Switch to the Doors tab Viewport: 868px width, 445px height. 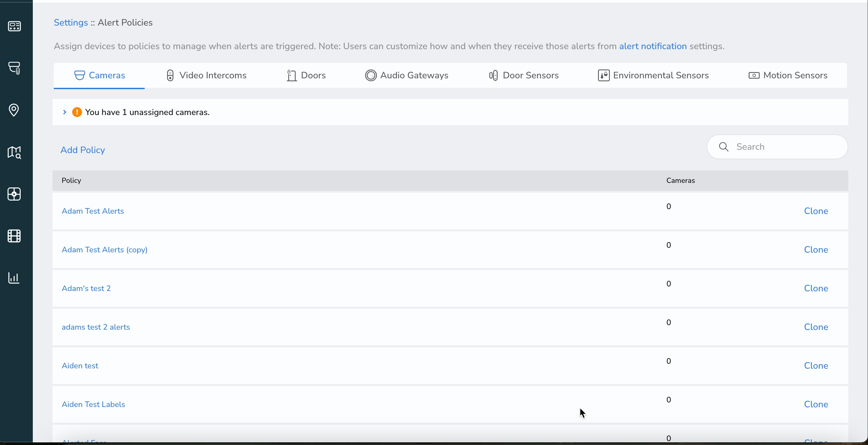coord(306,75)
